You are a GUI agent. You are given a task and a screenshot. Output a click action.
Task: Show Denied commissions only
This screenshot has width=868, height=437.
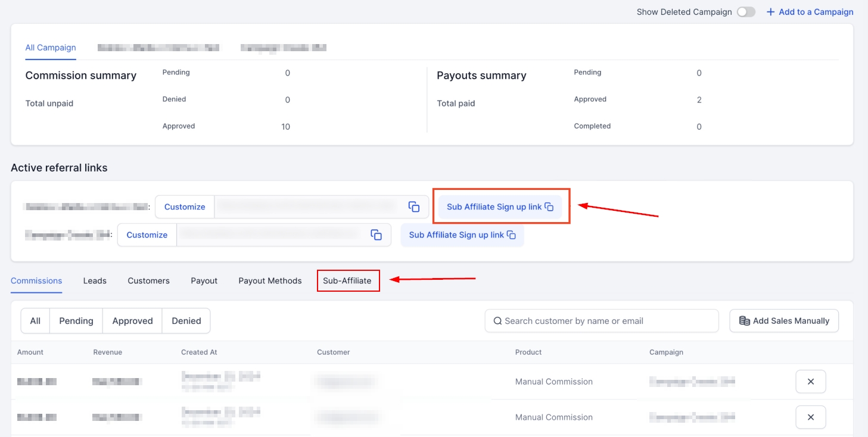[186, 321]
